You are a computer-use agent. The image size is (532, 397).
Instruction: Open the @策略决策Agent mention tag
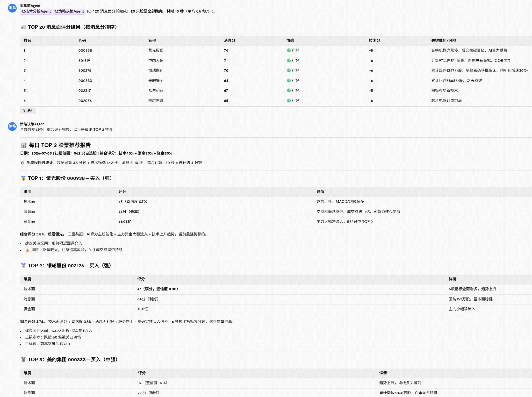tap(69, 11)
